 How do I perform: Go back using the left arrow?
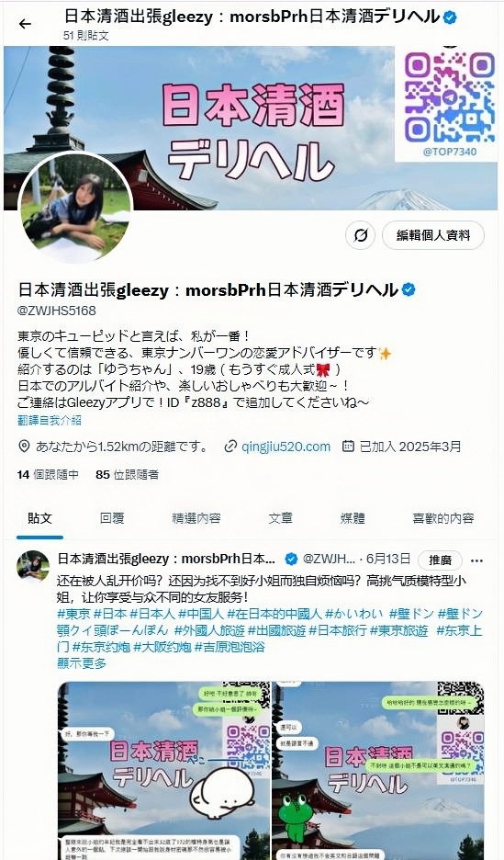click(x=25, y=24)
